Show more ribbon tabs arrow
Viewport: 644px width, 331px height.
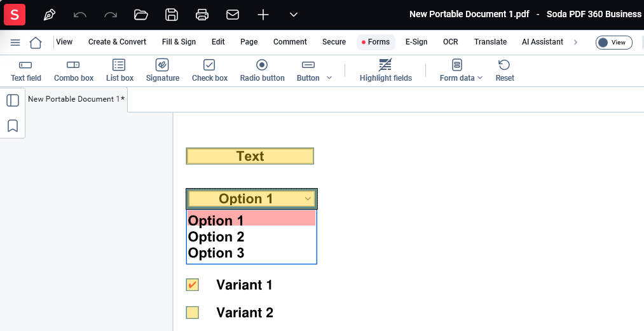coord(575,42)
